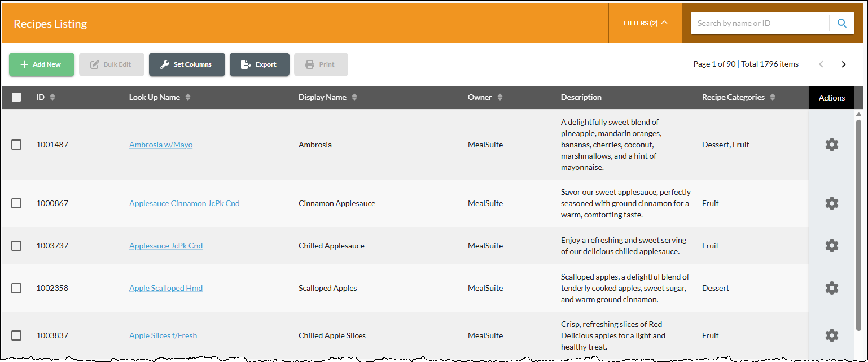Screen dimensions: 868x362
Task: Toggle the select-all header checkbox
Action: click(x=16, y=97)
